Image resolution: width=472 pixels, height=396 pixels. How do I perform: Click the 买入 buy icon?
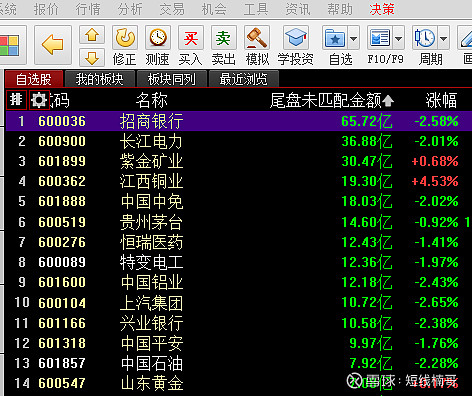coord(191,37)
